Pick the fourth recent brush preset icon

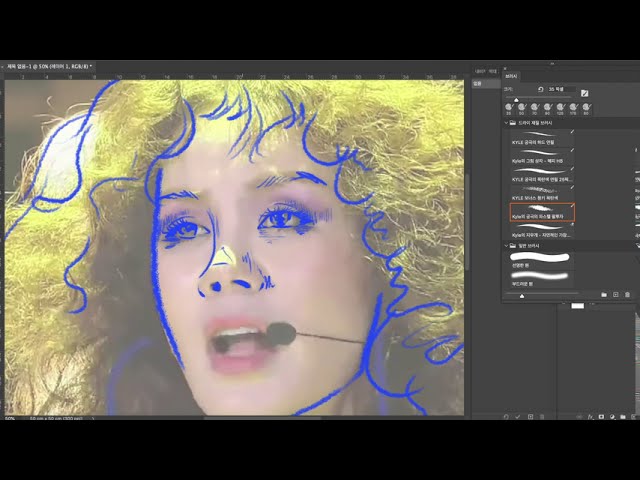tap(547, 109)
